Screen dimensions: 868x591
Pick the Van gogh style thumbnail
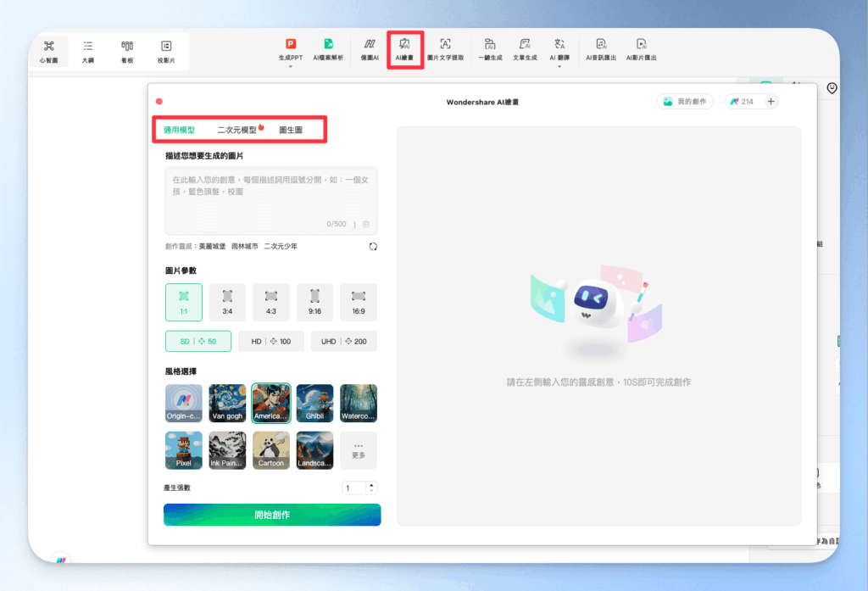[x=227, y=404]
